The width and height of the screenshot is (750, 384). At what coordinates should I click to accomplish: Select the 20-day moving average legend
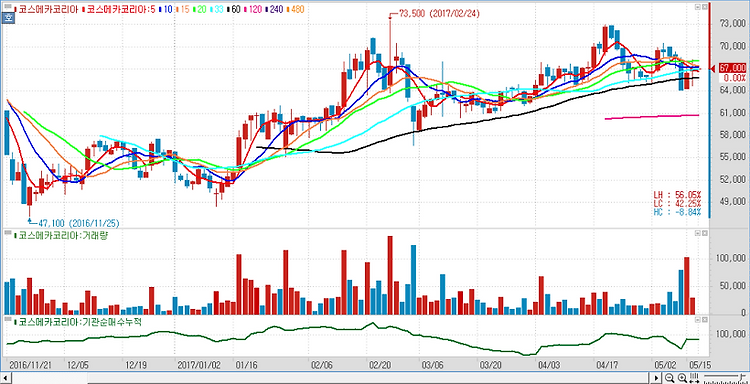click(x=200, y=9)
